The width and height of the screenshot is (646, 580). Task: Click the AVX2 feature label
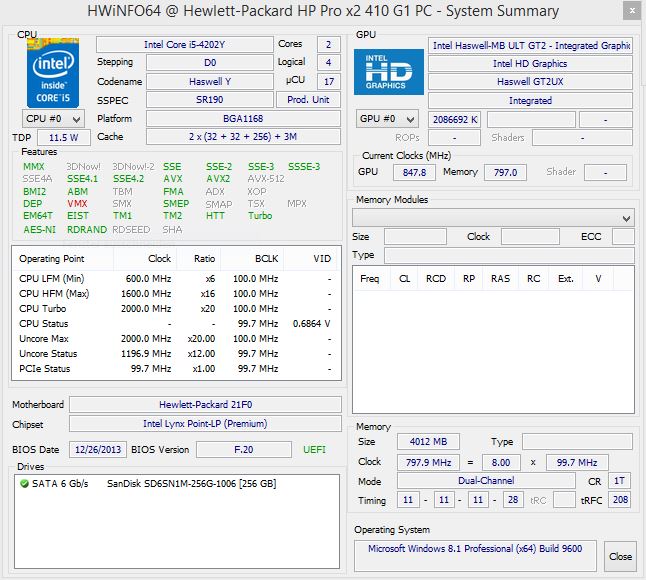[x=218, y=179]
